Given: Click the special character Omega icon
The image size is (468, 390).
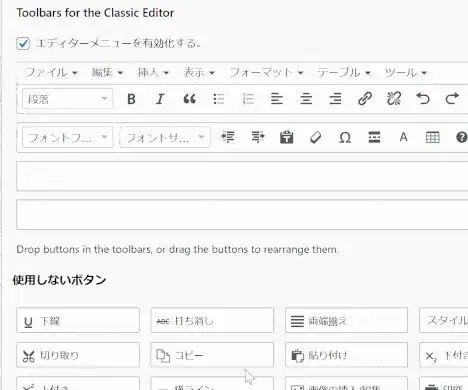Looking at the screenshot, I should point(345,137).
